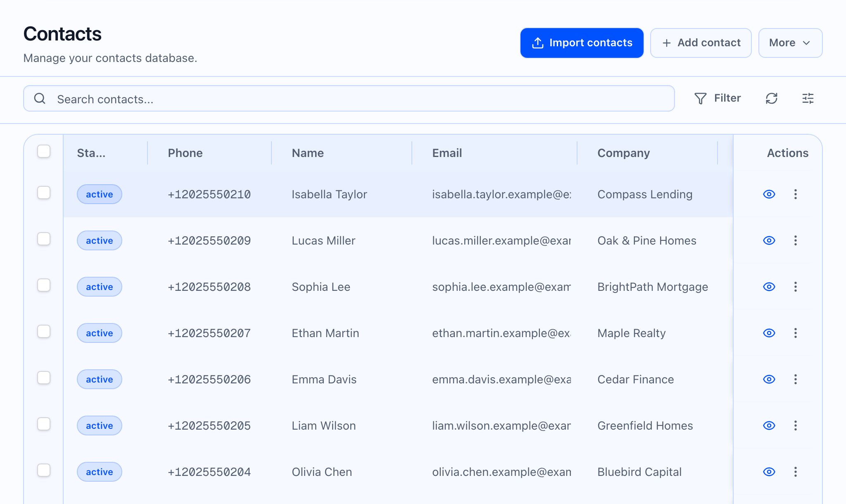The height and width of the screenshot is (504, 846).
Task: Click the active badge for Isabella Taylor
Action: 100,194
